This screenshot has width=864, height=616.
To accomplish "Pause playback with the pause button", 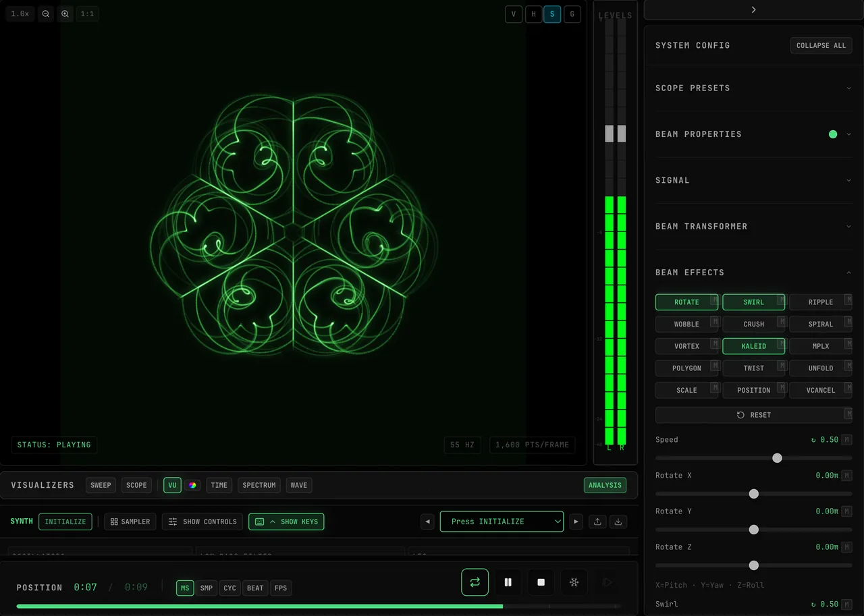I will [508, 582].
